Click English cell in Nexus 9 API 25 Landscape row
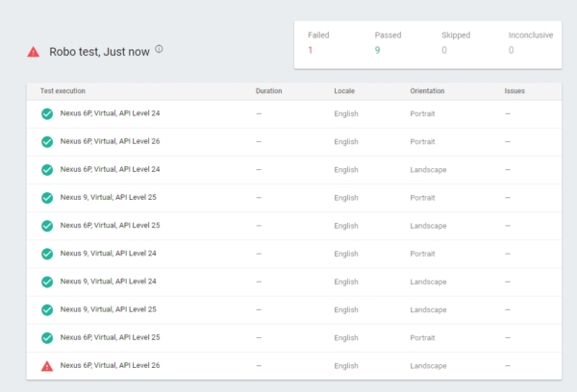Screen dimensions: 577x392 346,310
